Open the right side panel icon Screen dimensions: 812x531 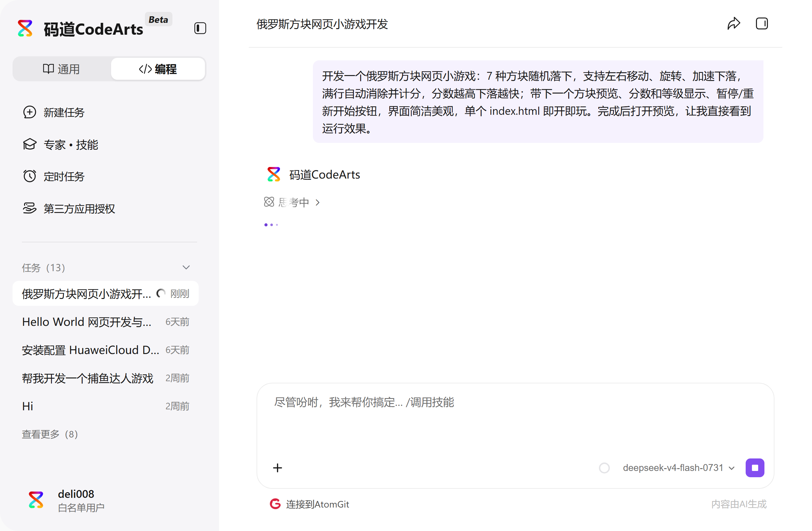click(762, 23)
